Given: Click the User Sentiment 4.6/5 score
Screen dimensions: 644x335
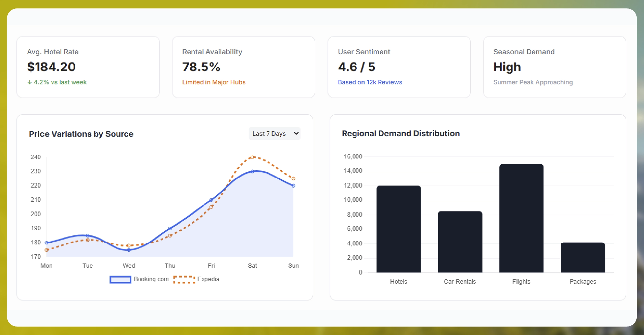Looking at the screenshot, I should click(357, 67).
